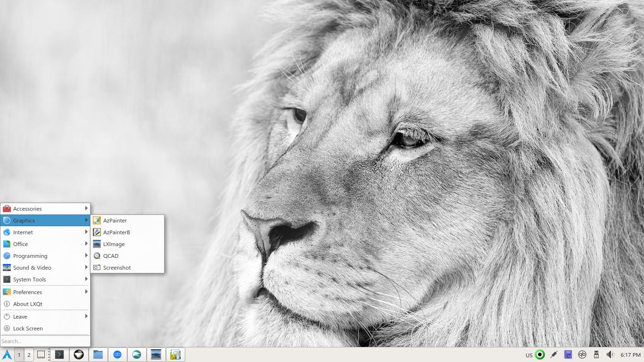Click the 6:17 PM clock

pos(630,355)
